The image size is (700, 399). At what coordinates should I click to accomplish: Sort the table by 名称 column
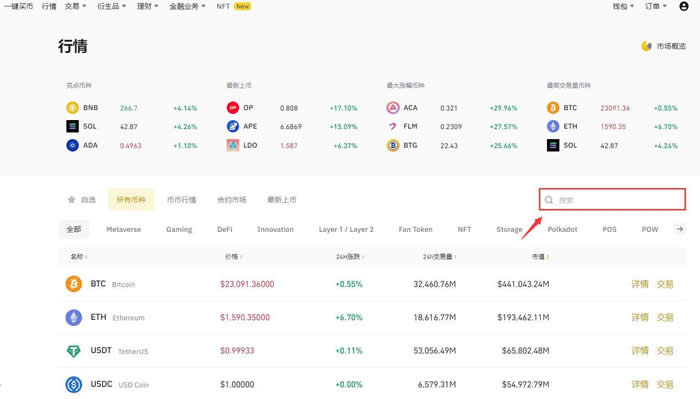click(79, 257)
